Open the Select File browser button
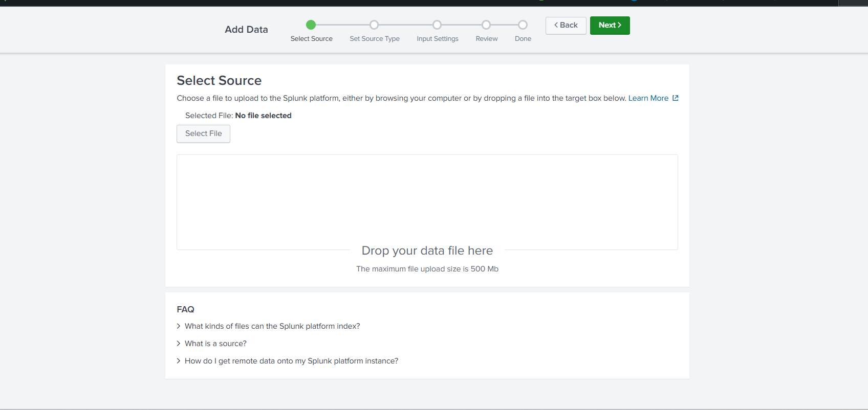 (203, 134)
